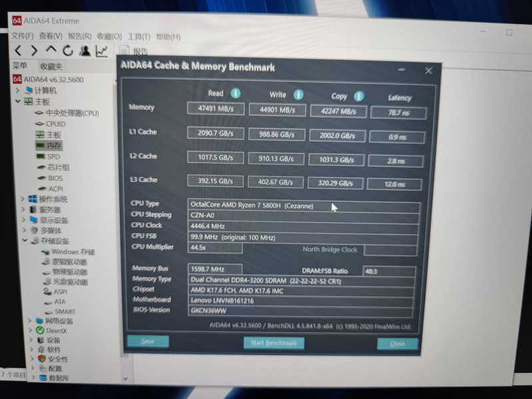Minimize the Cache & Memory Benchmark dialog

(401, 69)
